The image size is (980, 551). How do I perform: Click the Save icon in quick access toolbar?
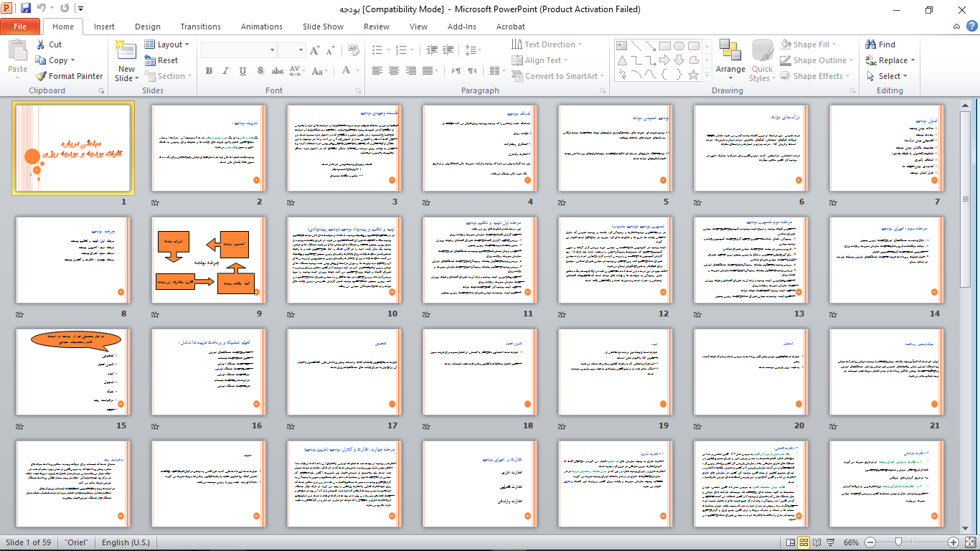(26, 9)
